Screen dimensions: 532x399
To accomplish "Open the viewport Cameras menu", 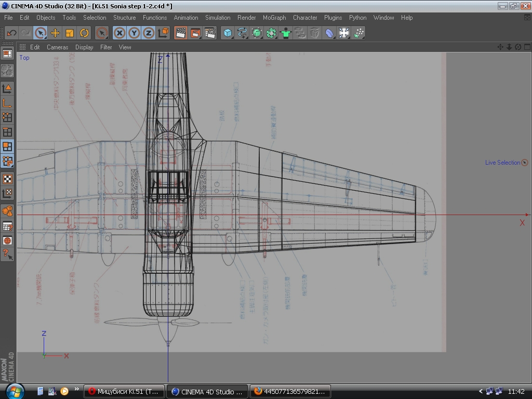I will point(57,47).
